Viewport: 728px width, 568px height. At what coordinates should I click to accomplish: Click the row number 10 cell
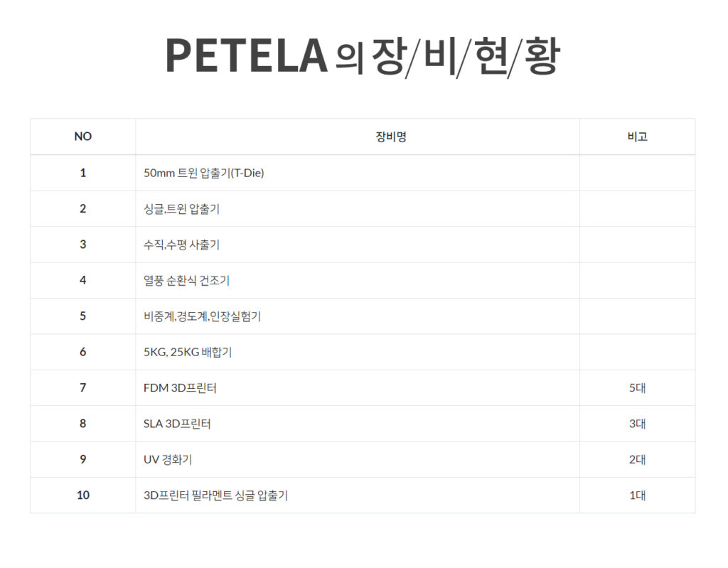83,495
